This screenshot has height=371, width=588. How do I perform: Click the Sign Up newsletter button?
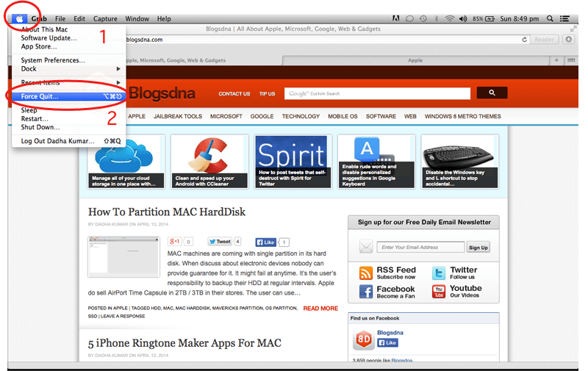pyautogui.click(x=478, y=248)
